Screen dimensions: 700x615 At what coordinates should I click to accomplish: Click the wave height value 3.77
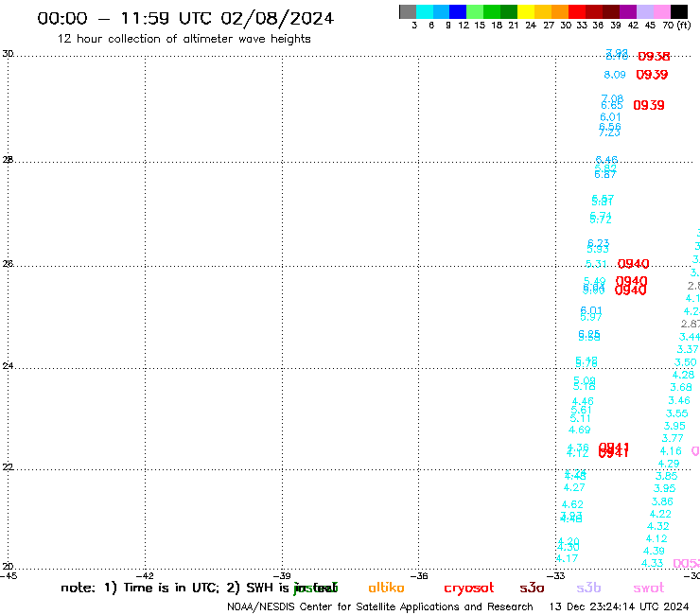pyautogui.click(x=673, y=438)
